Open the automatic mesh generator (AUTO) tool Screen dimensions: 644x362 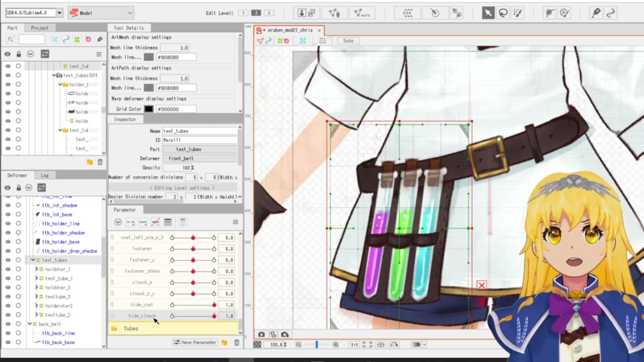point(361,13)
